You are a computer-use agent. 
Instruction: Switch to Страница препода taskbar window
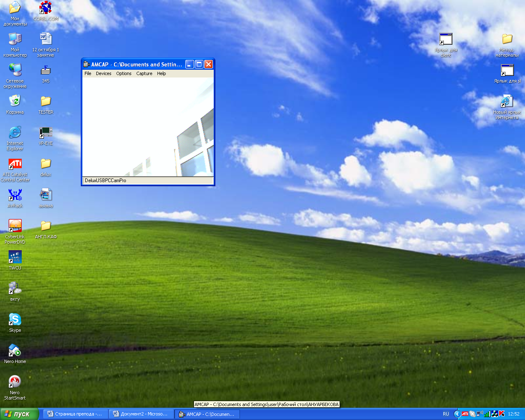tap(75, 414)
